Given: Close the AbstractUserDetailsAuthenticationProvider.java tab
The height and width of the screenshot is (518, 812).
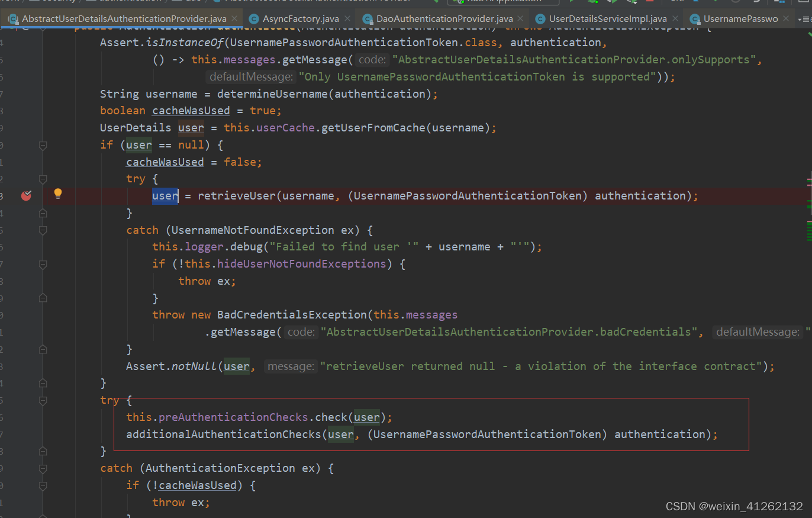Looking at the screenshot, I should point(234,19).
